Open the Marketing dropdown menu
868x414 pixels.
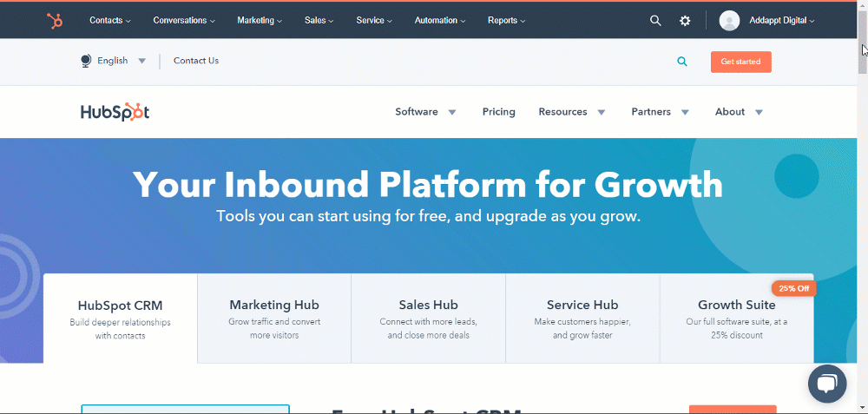(x=260, y=21)
